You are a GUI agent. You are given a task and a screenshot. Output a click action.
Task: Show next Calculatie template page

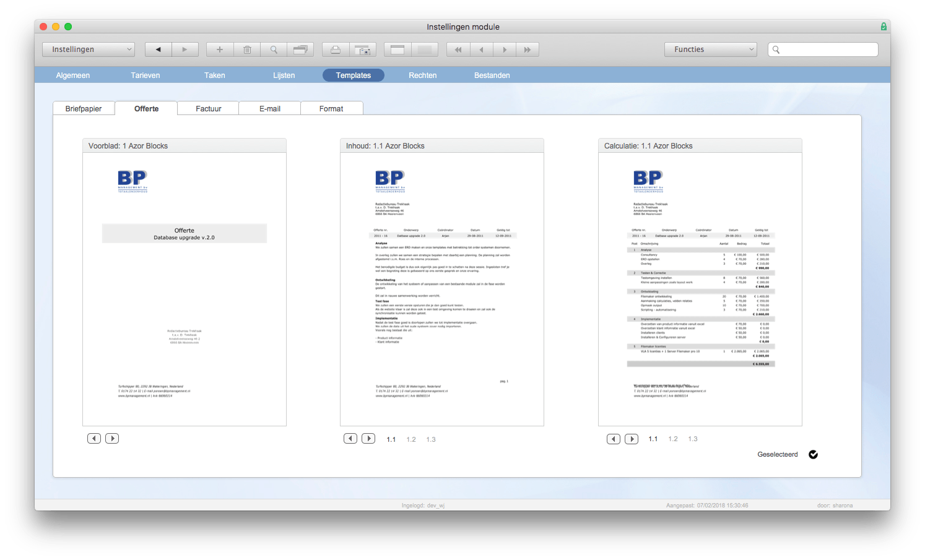[632, 439]
